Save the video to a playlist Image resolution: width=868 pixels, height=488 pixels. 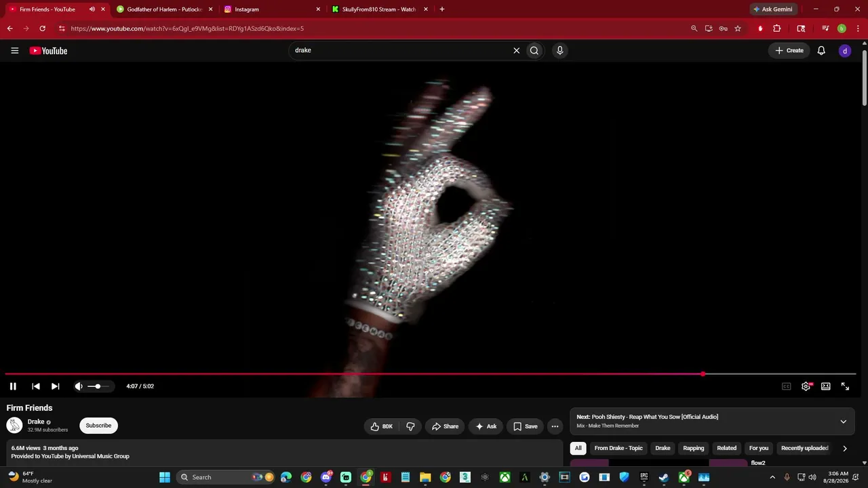525,426
